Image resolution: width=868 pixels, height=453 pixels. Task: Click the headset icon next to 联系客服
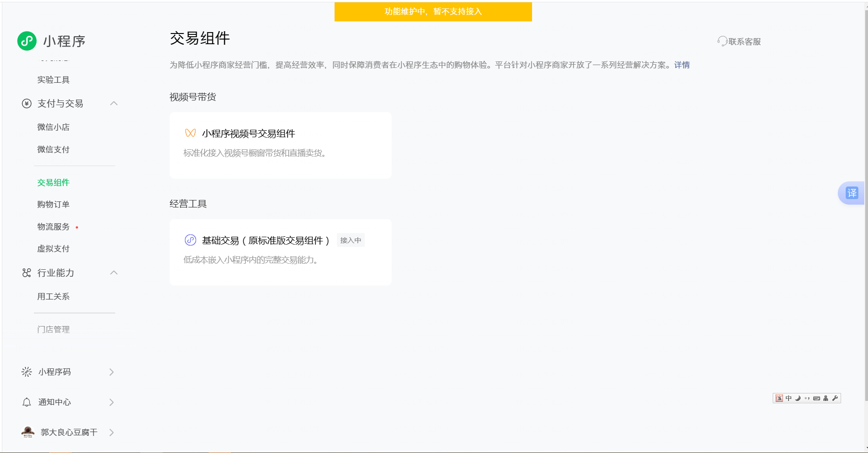[x=722, y=41]
